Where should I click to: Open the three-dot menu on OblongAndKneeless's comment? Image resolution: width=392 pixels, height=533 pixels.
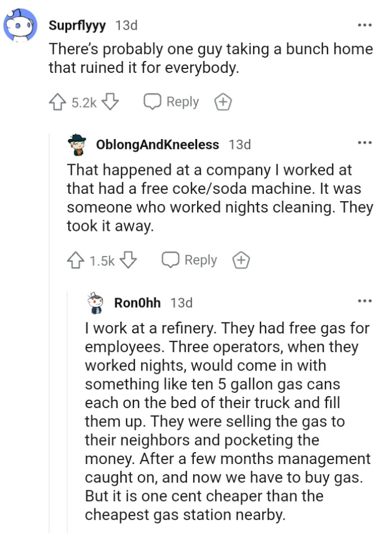[365, 143]
